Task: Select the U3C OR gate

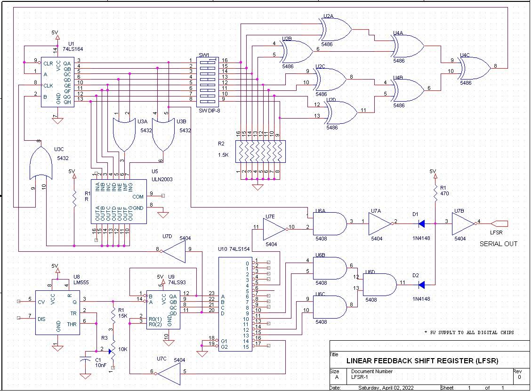Action: [x=40, y=163]
